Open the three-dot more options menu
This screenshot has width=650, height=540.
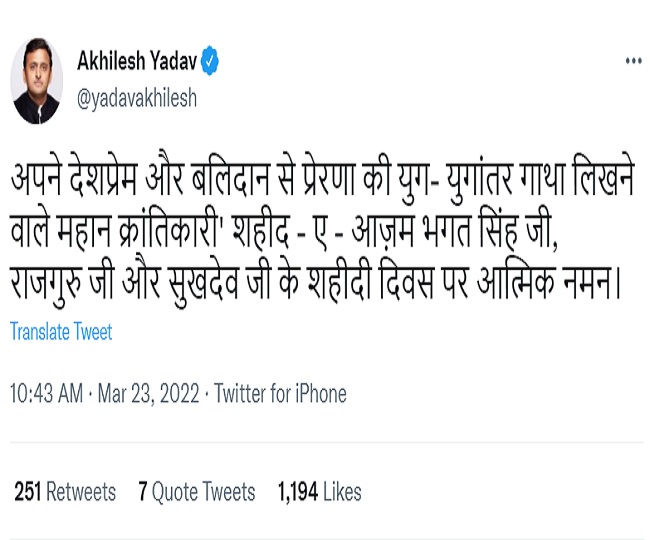click(632, 61)
